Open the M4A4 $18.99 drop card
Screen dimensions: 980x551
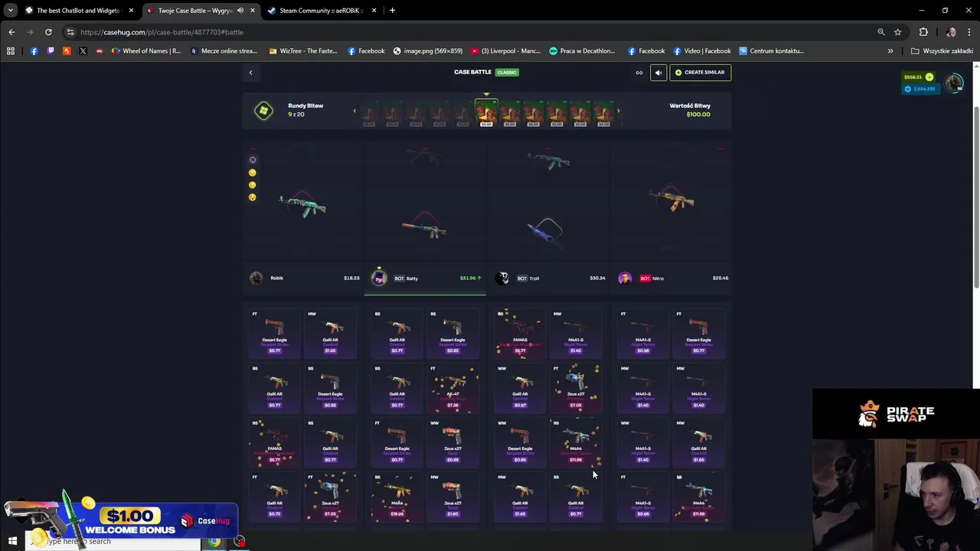(397, 497)
